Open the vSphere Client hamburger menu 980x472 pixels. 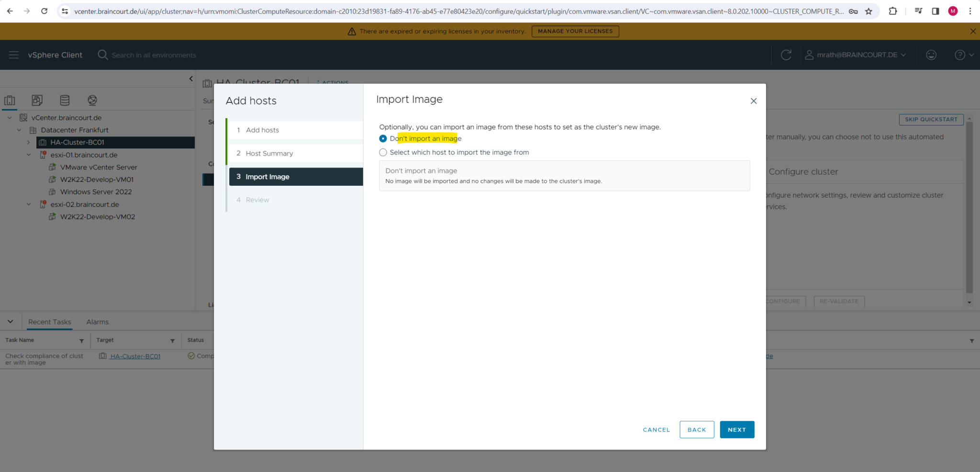click(13, 55)
